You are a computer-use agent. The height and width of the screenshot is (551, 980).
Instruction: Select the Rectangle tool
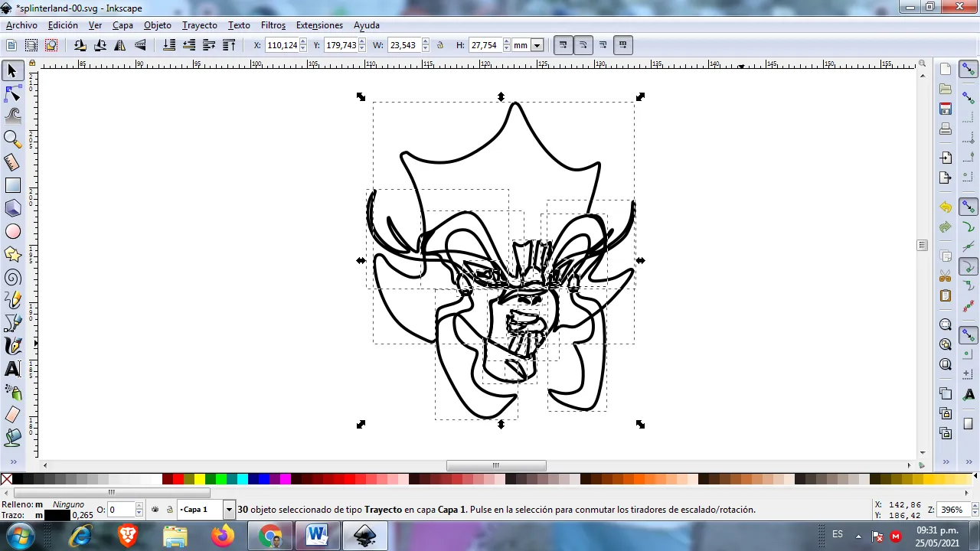(12, 185)
